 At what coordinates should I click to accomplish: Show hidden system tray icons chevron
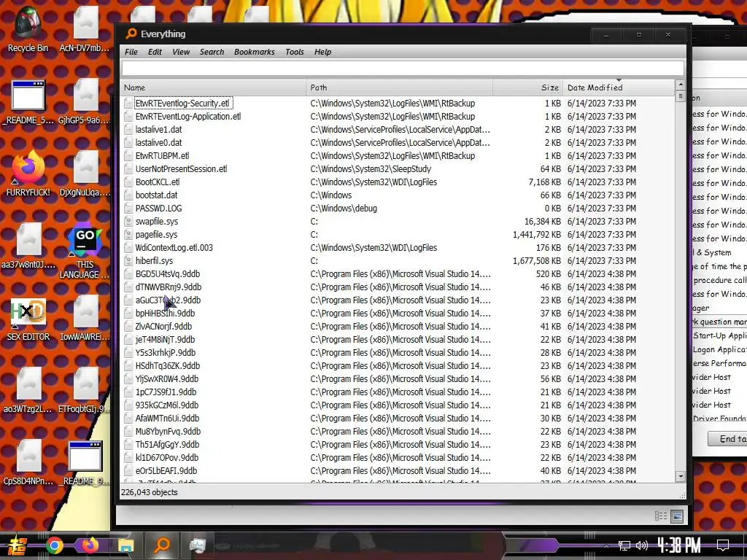coord(606,546)
